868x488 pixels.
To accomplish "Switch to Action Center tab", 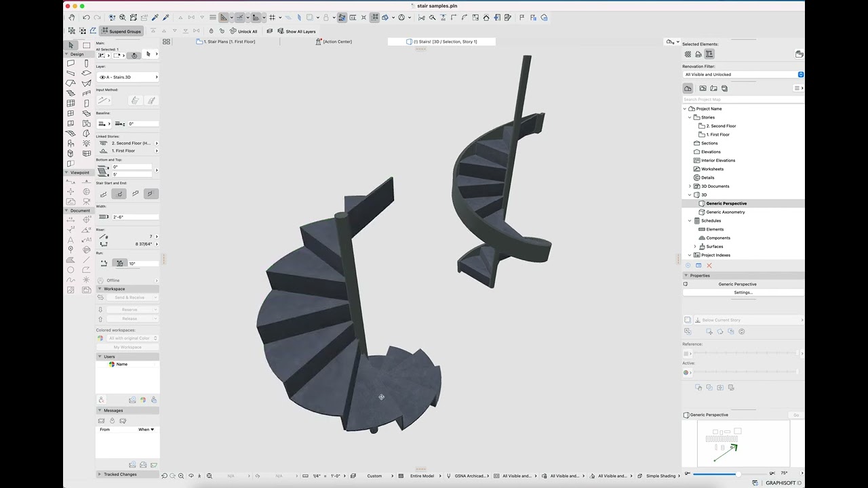I will (x=334, y=41).
